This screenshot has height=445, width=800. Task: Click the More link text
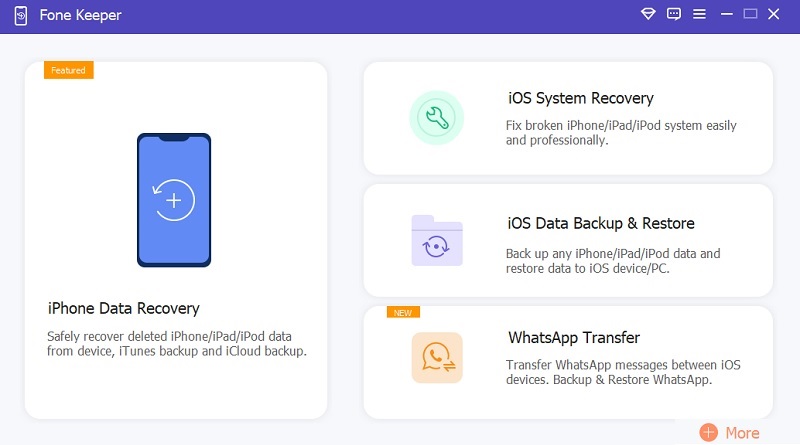[742, 433]
